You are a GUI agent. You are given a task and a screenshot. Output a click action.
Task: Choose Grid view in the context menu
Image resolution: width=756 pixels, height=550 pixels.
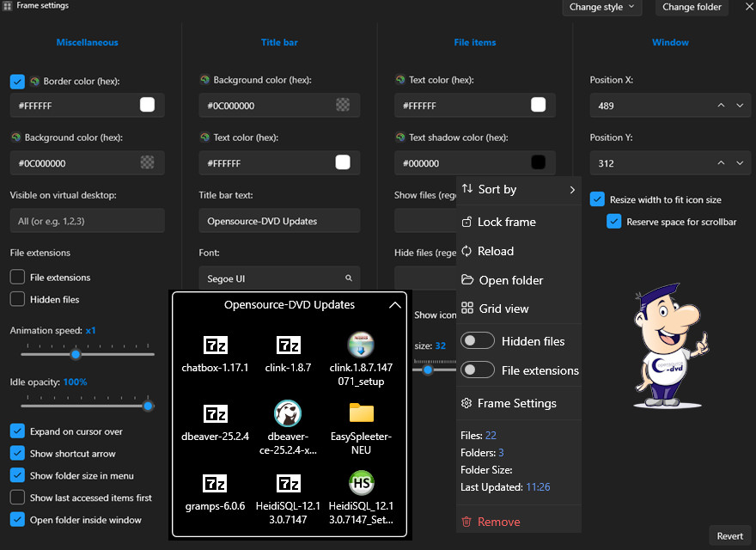503,309
